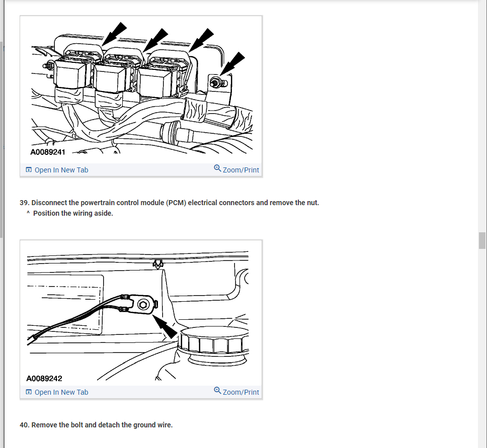
Task: Select step 40 ground wire instruction text
Action: pyautogui.click(x=96, y=425)
